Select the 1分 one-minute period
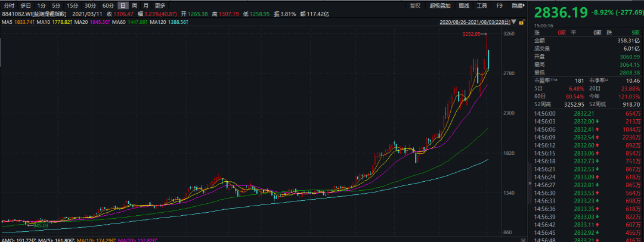 41,5
